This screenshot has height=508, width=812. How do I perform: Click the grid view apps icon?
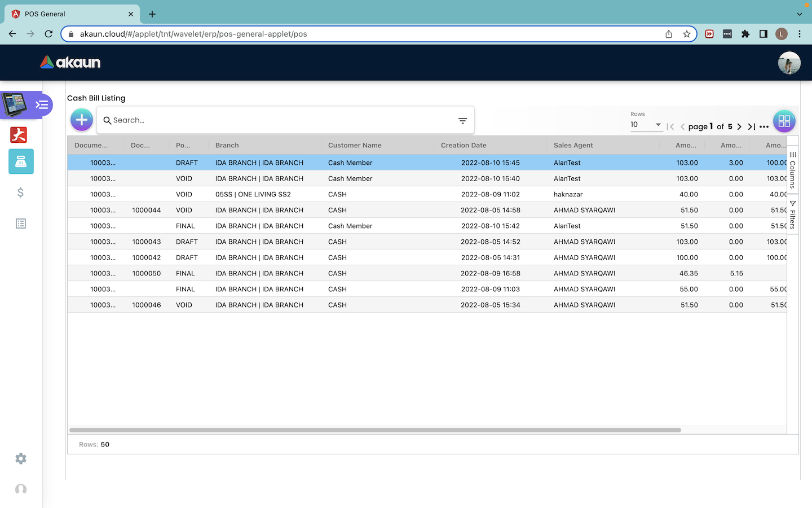click(784, 121)
